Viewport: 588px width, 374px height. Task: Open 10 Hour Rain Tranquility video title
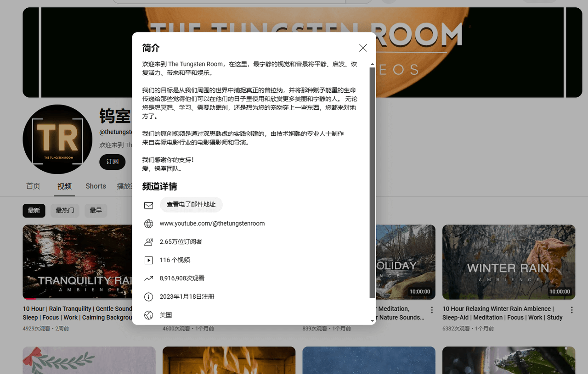coord(78,313)
